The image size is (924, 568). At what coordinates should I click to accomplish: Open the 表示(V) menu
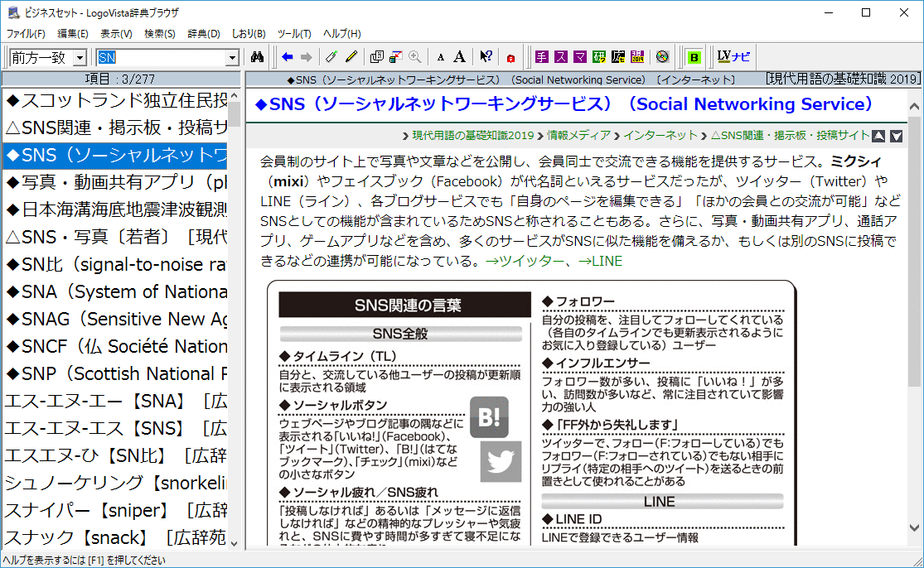tap(116, 34)
